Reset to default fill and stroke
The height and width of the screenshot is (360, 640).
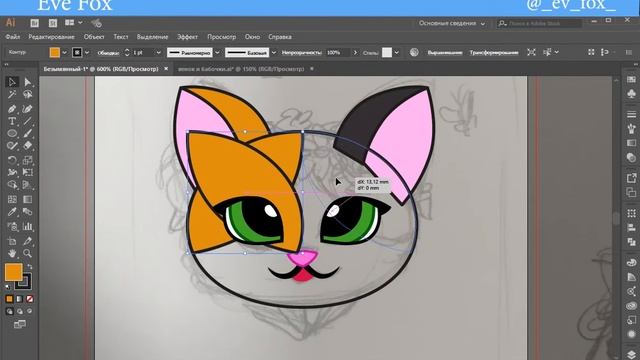[8, 287]
